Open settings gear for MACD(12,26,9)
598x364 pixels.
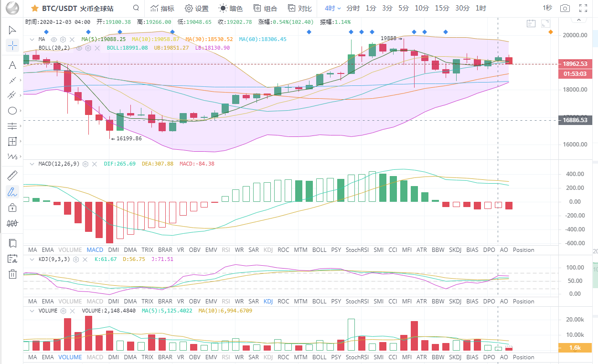tap(85, 164)
